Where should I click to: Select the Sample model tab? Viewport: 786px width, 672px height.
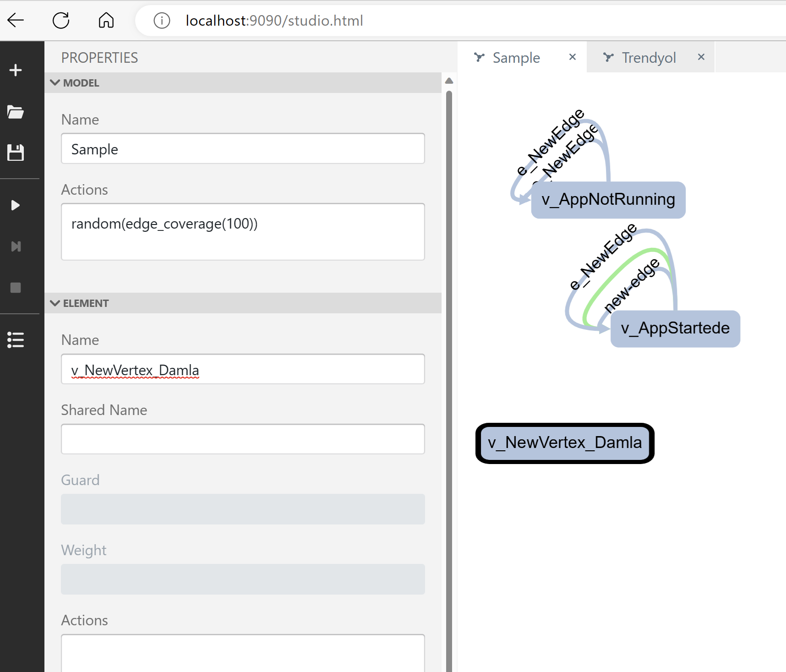516,57
